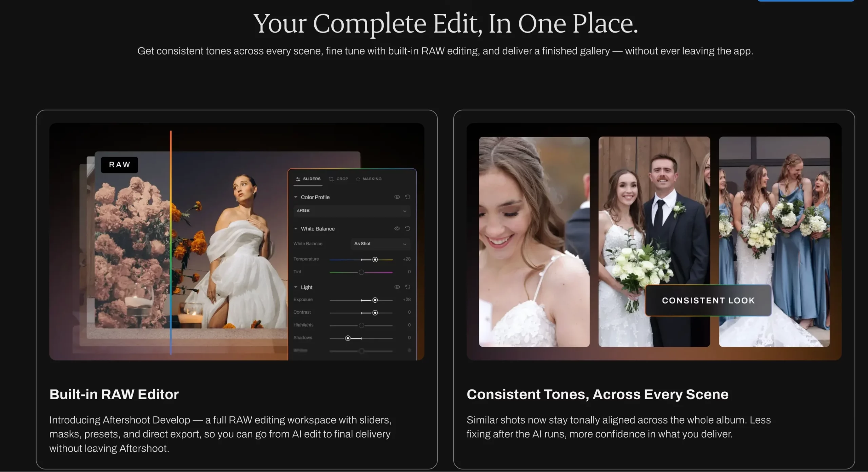Viewport: 868px width, 472px height.
Task: Click the Crop tool icon
Action: coord(331,179)
